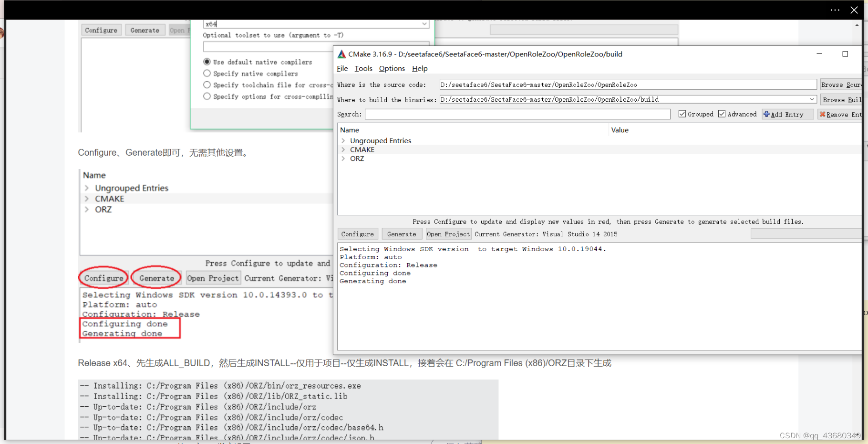Click inside the Search field
The width and height of the screenshot is (868, 444).
[517, 114]
